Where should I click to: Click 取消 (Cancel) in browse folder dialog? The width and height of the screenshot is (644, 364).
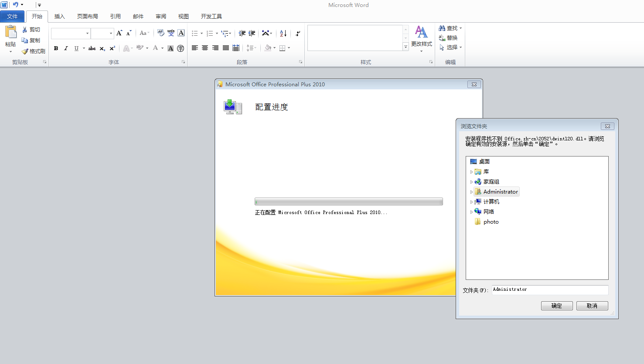point(592,306)
